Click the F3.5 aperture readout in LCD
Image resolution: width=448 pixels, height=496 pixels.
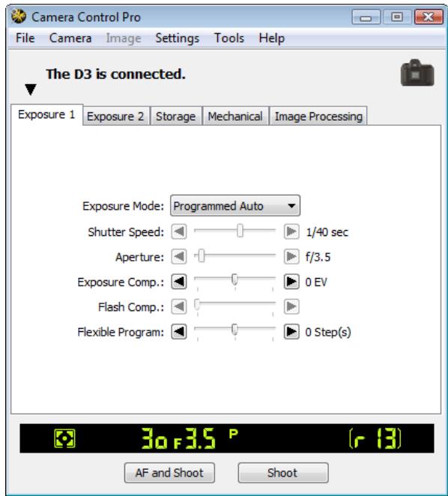point(196,438)
